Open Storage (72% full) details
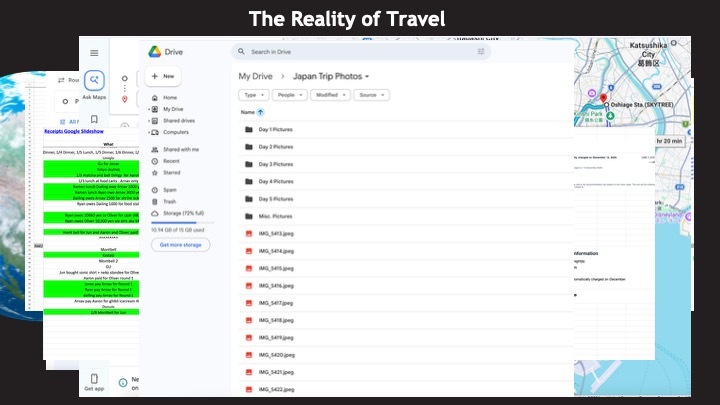 183,214
